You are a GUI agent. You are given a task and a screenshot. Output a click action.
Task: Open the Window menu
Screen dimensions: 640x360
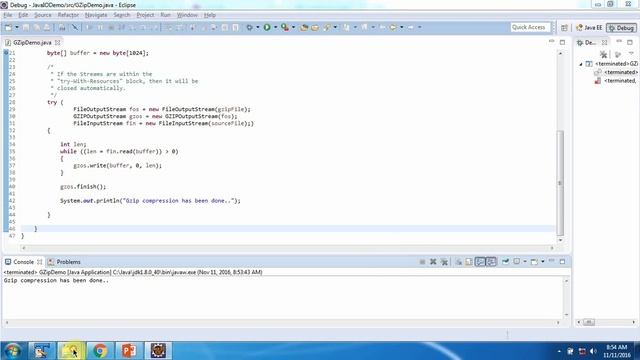coord(187,15)
